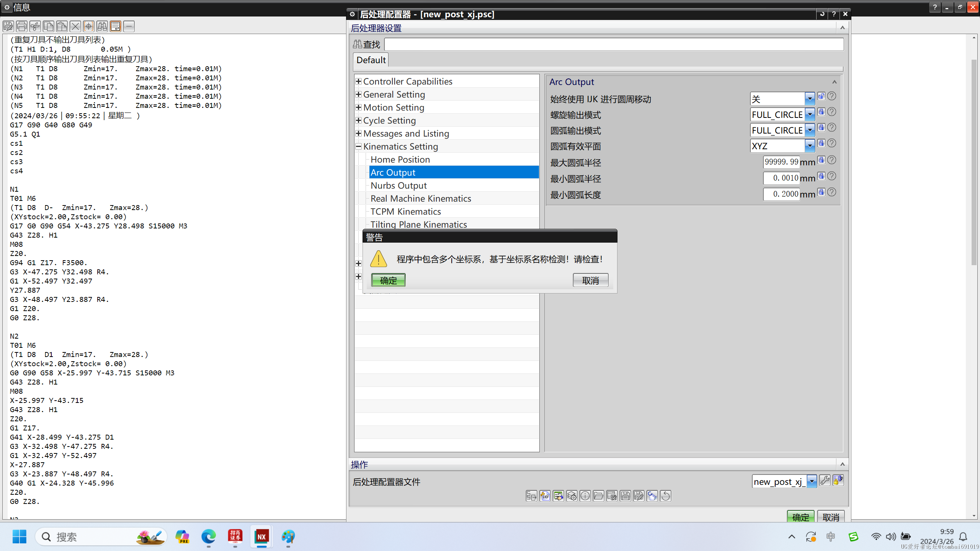Viewport: 980px width, 551px height.
Task: Click the binoculars Find icon in 信息 toolbar
Action: (102, 26)
